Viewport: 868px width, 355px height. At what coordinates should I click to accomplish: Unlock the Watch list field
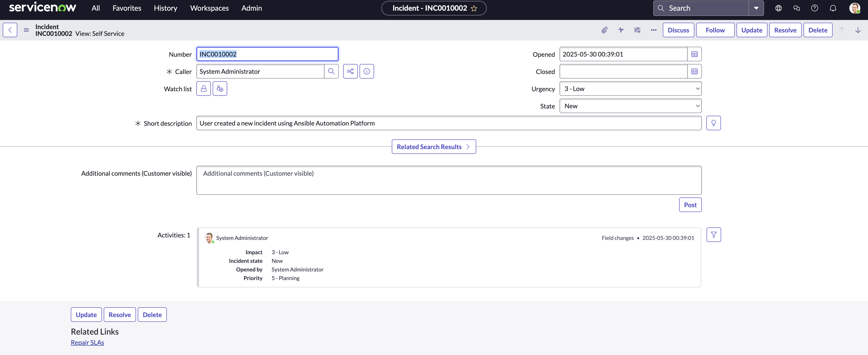(204, 89)
